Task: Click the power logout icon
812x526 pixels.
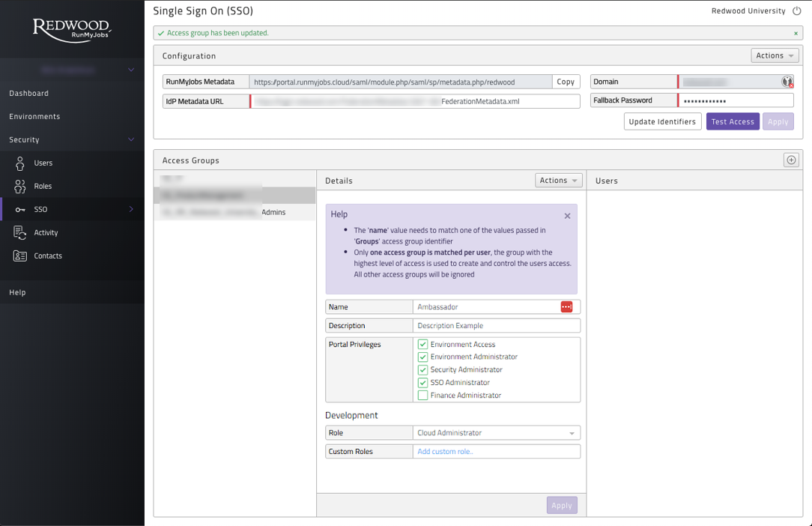Action: [x=796, y=11]
